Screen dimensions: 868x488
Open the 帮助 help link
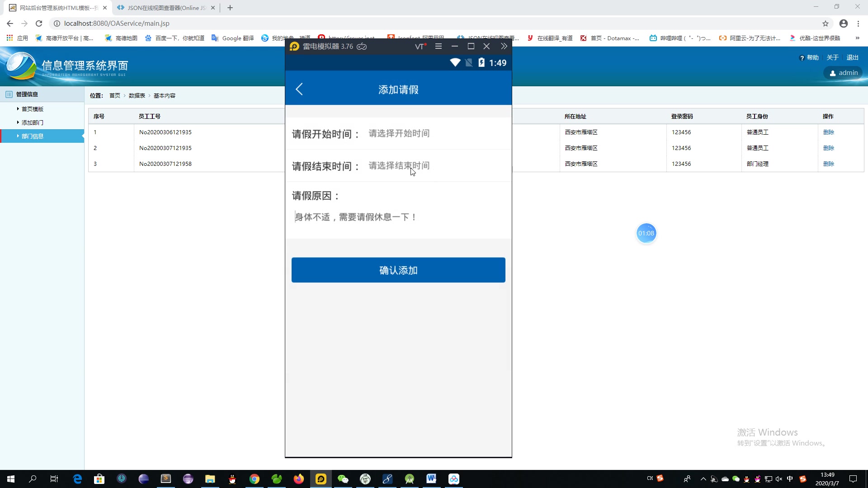[x=812, y=57]
